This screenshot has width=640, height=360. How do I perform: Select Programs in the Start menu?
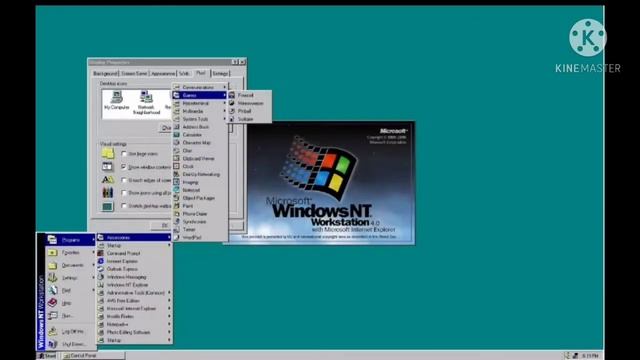pyautogui.click(x=70, y=240)
